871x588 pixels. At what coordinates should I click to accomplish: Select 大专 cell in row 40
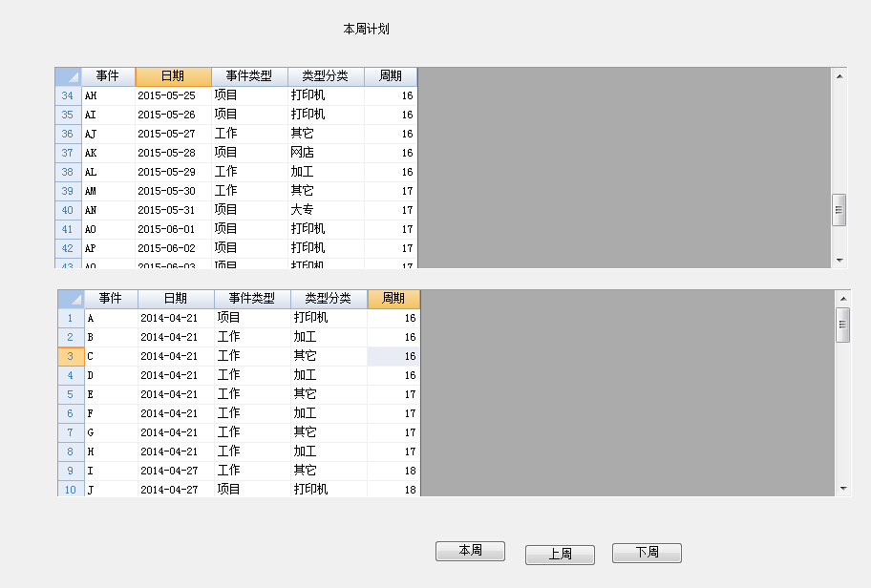coord(326,210)
